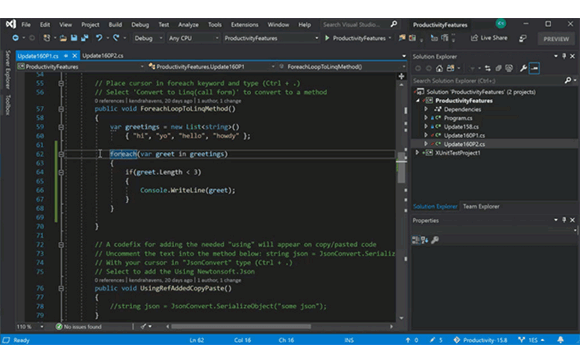Viewport: 580px width, 363px height.
Task: Click the Home icon in Solution Explorer
Action: click(439, 68)
